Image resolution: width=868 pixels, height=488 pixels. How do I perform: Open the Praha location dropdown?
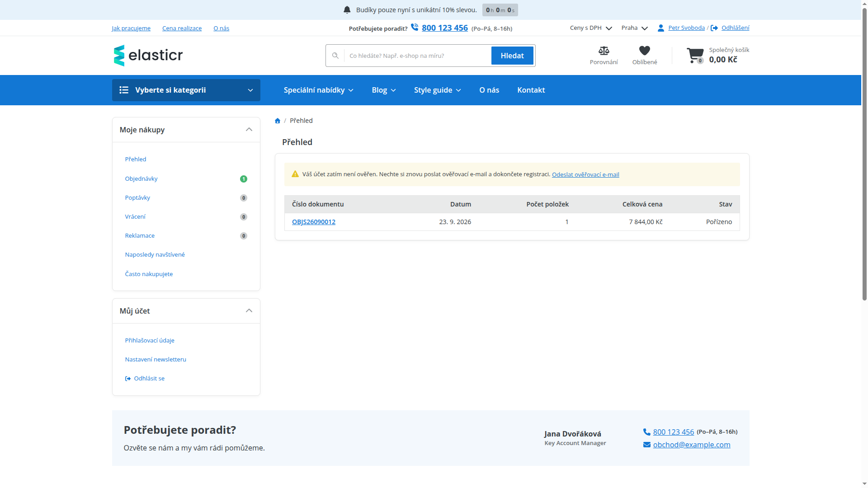click(635, 28)
